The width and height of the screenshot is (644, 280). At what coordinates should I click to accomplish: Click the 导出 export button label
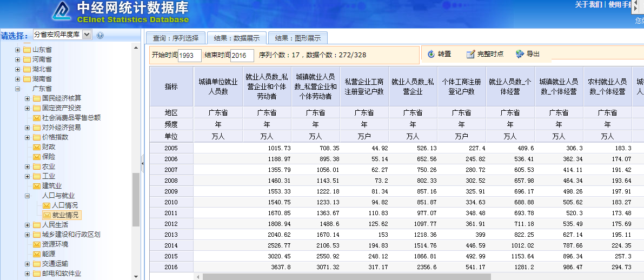pos(533,54)
